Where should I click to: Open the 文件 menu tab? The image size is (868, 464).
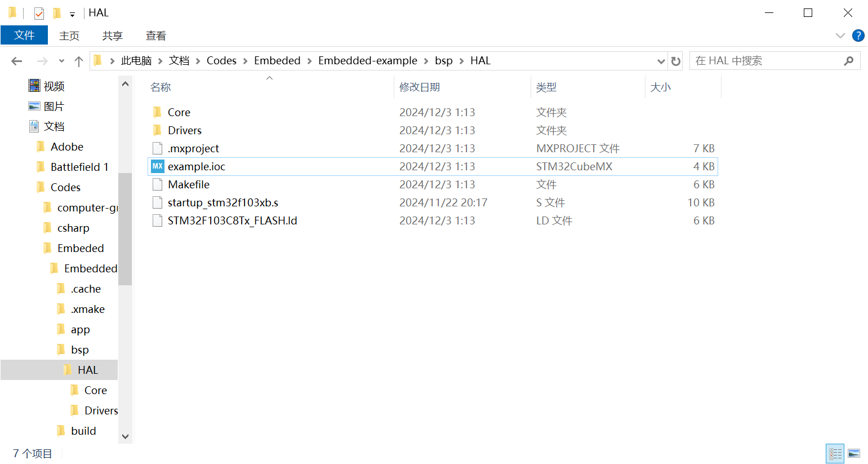point(24,35)
